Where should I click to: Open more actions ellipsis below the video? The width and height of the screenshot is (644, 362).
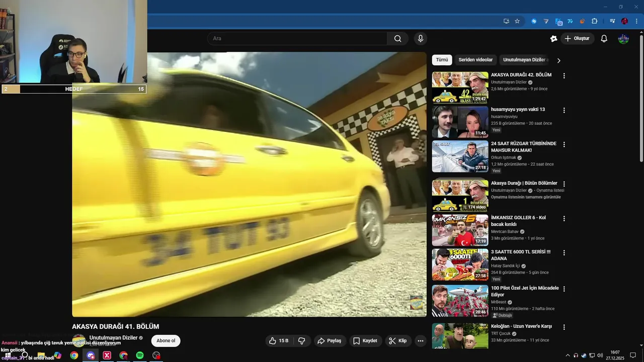[x=421, y=341]
